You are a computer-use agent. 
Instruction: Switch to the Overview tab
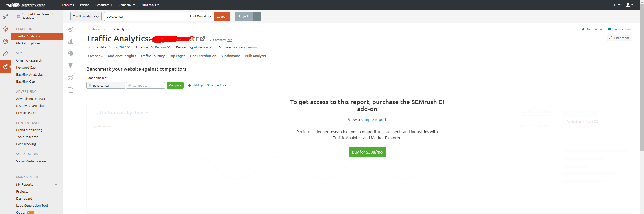pyautogui.click(x=96, y=56)
